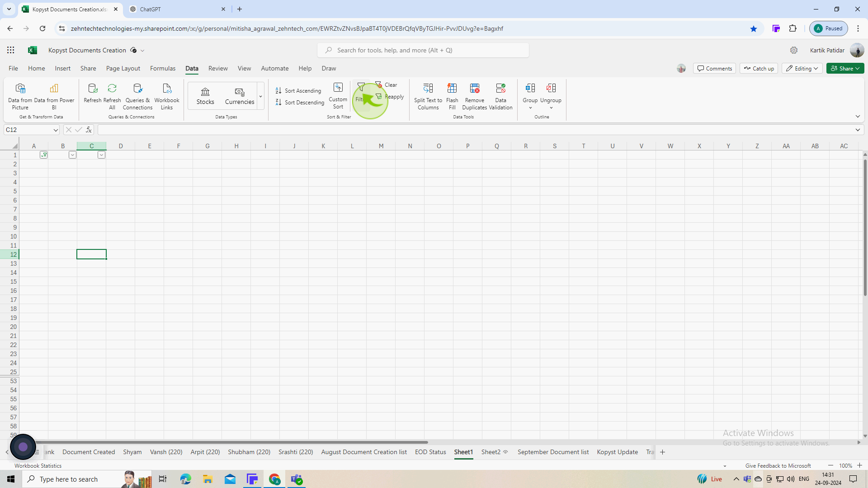
Task: Open filter dropdown in cell B1
Action: click(72, 155)
